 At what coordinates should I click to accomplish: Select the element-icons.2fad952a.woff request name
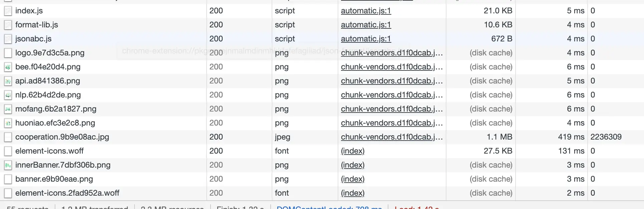[67, 193]
